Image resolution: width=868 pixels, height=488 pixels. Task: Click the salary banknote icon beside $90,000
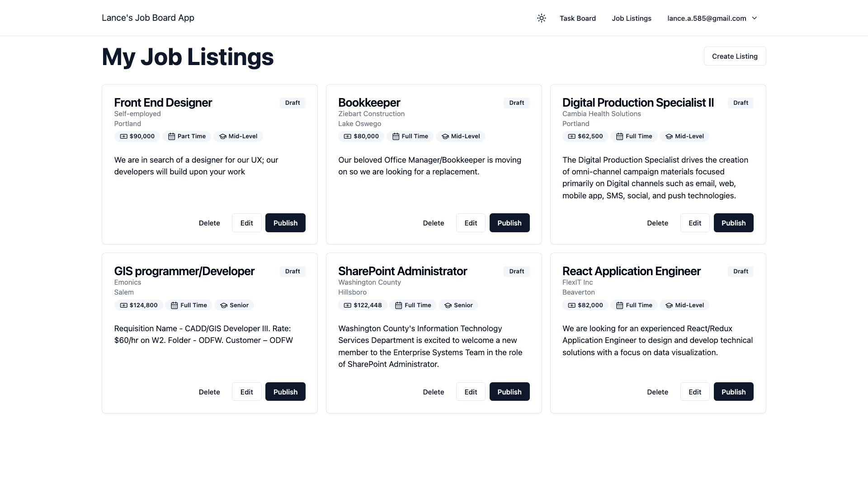coord(123,136)
